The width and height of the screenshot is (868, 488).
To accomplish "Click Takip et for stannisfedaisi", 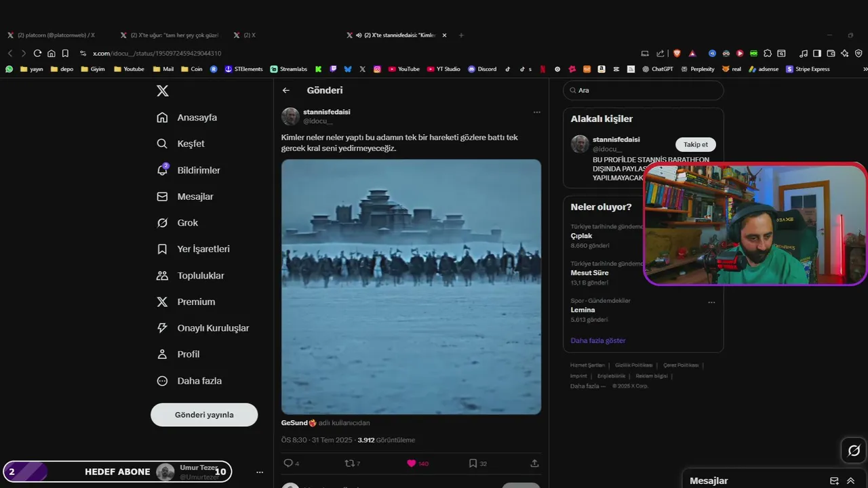I will point(696,144).
